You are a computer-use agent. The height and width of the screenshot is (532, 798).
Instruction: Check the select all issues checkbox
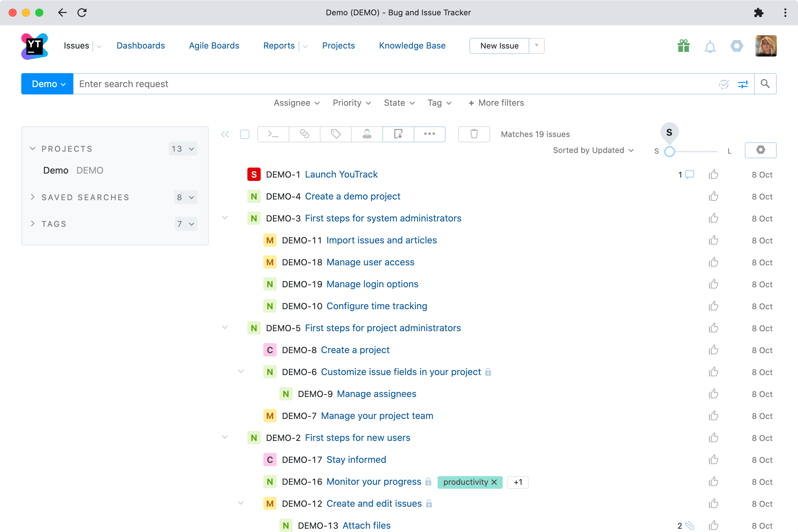coord(244,134)
